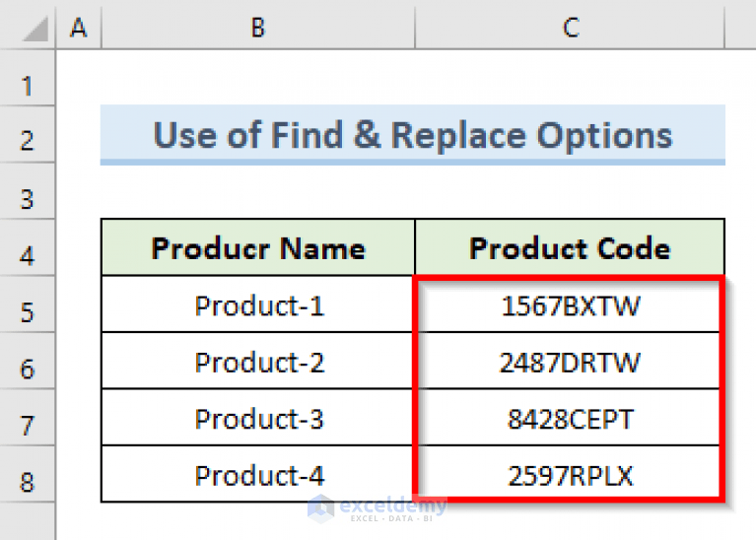Click the Select All corner triangle
This screenshot has width=756, height=540.
[34, 29]
